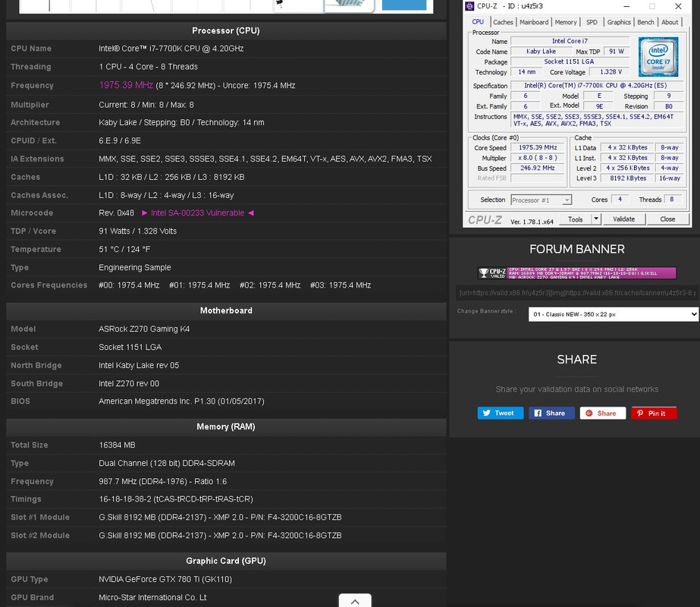Switch to the Memory tab
This screenshot has width=700, height=607.
(566, 22)
